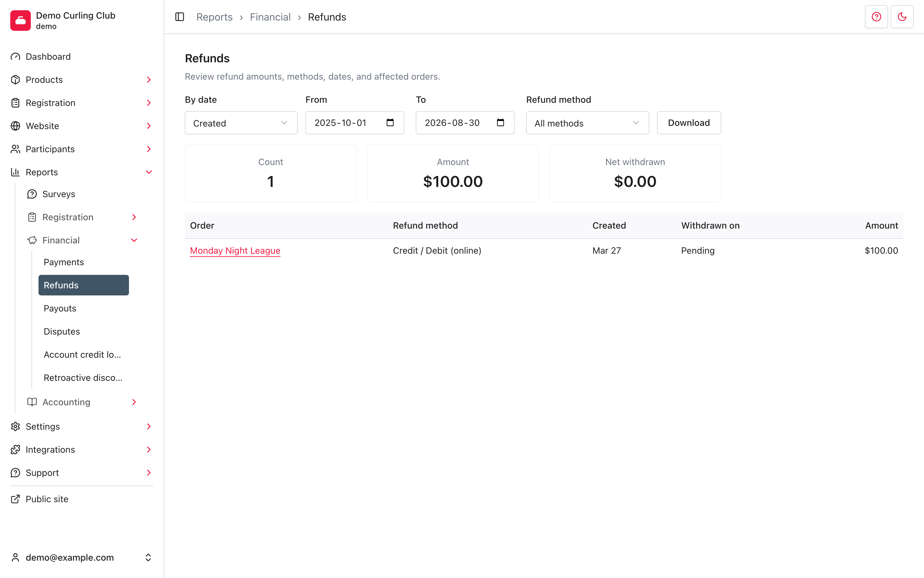The height and width of the screenshot is (578, 924).
Task: Open the Account credit log item
Action: click(84, 355)
